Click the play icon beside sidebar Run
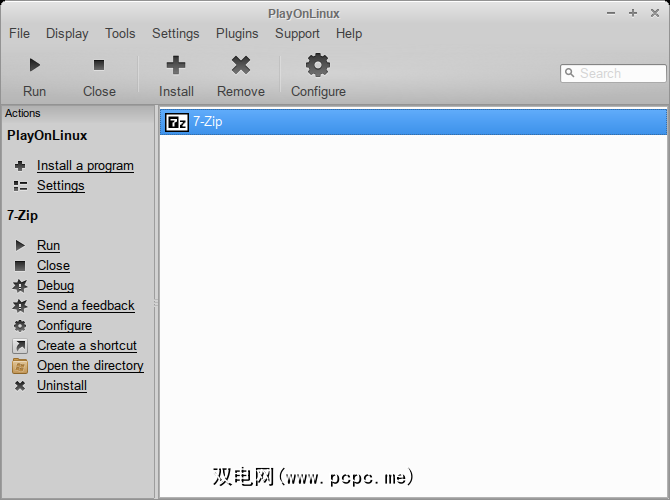The image size is (670, 500). coord(20,245)
